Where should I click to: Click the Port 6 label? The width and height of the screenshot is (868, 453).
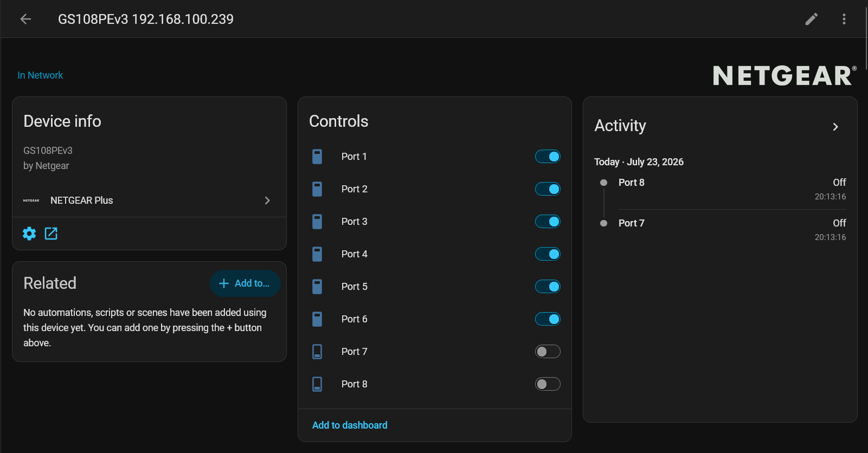click(355, 319)
